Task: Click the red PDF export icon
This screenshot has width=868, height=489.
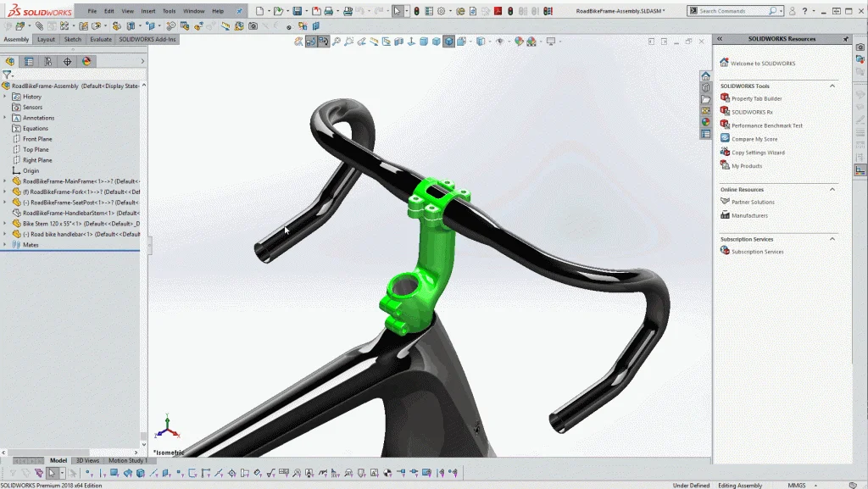Action: pos(498,10)
